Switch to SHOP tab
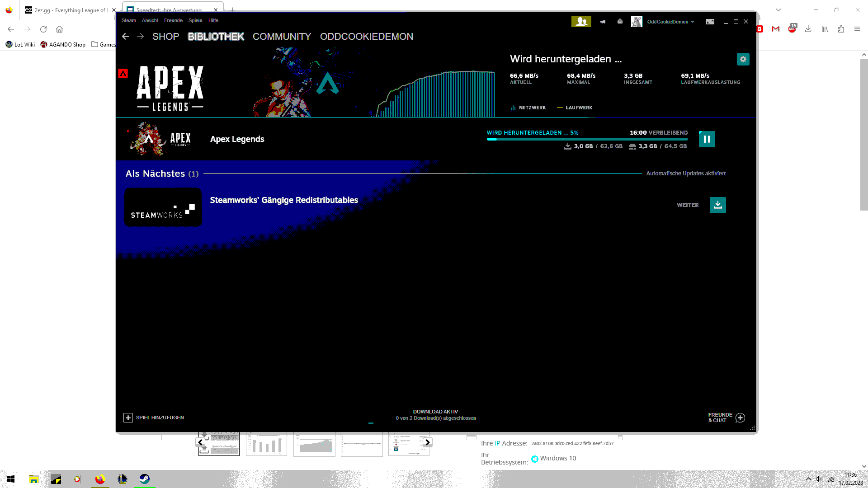The width and height of the screenshot is (868, 488). click(165, 37)
